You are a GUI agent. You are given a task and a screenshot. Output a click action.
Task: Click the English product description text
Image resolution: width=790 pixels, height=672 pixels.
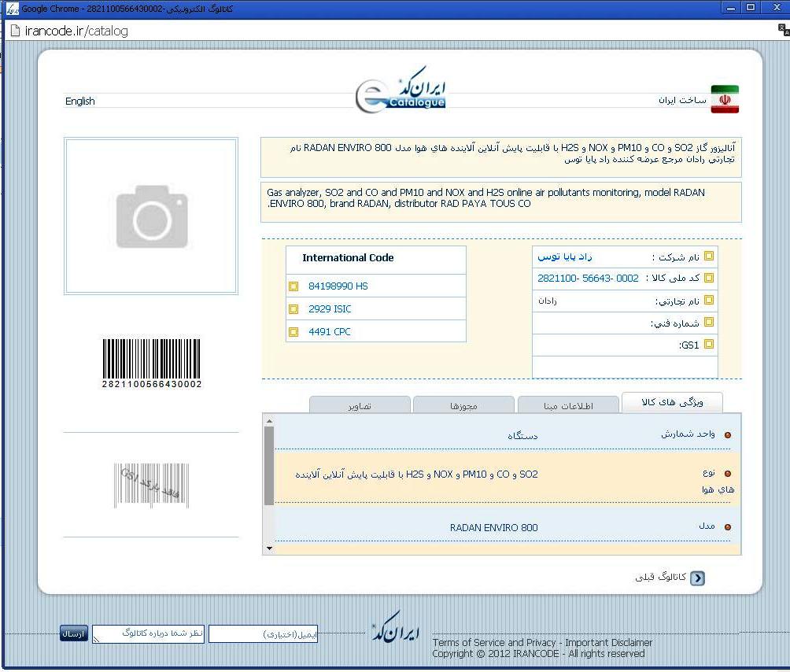pos(485,198)
